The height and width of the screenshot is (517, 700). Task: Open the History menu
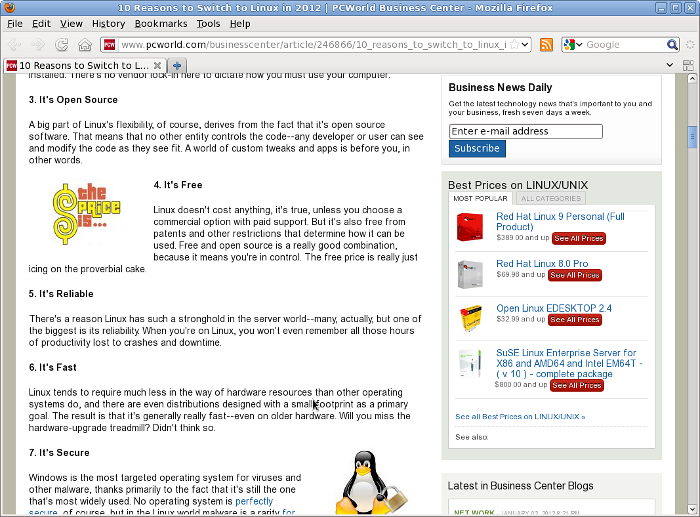click(x=108, y=24)
